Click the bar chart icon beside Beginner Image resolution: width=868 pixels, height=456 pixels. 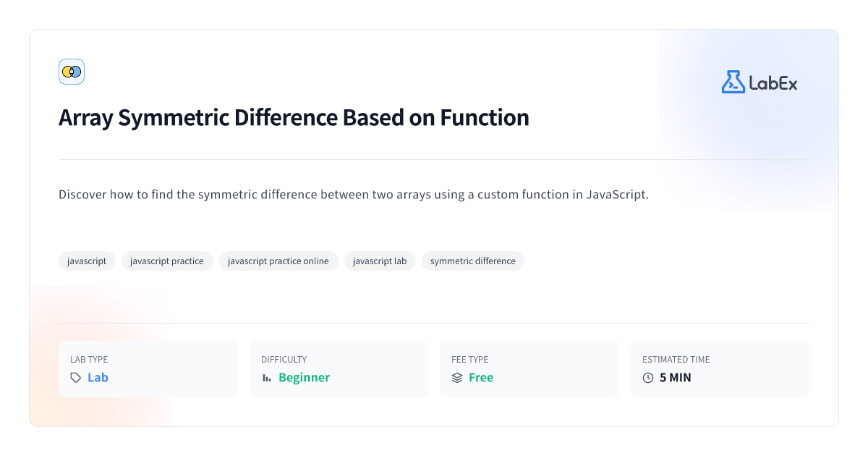pyautogui.click(x=267, y=378)
